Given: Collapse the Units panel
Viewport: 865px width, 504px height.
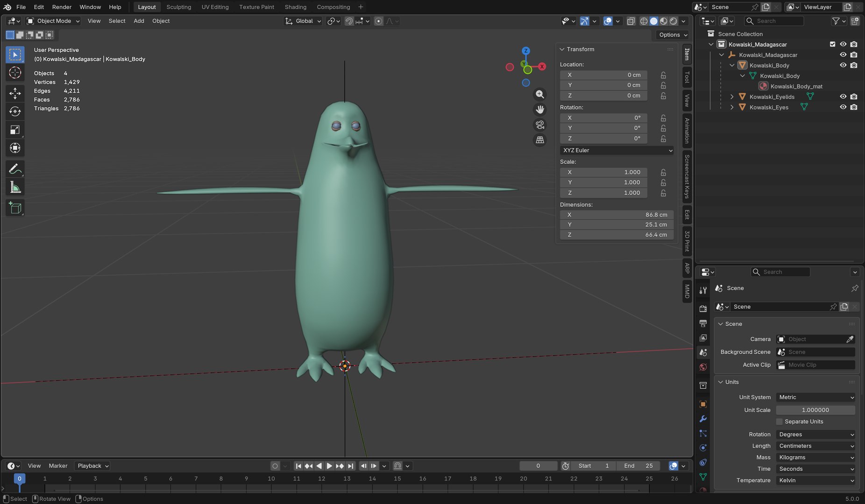Looking at the screenshot, I should pyautogui.click(x=721, y=382).
